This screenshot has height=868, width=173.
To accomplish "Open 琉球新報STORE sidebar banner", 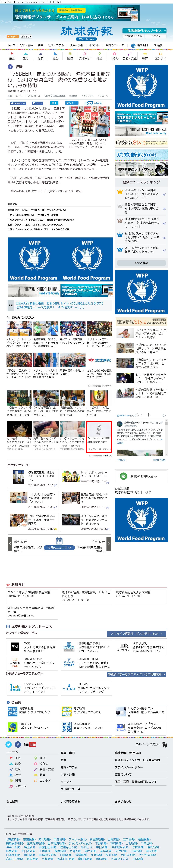I will tap(141, 155).
